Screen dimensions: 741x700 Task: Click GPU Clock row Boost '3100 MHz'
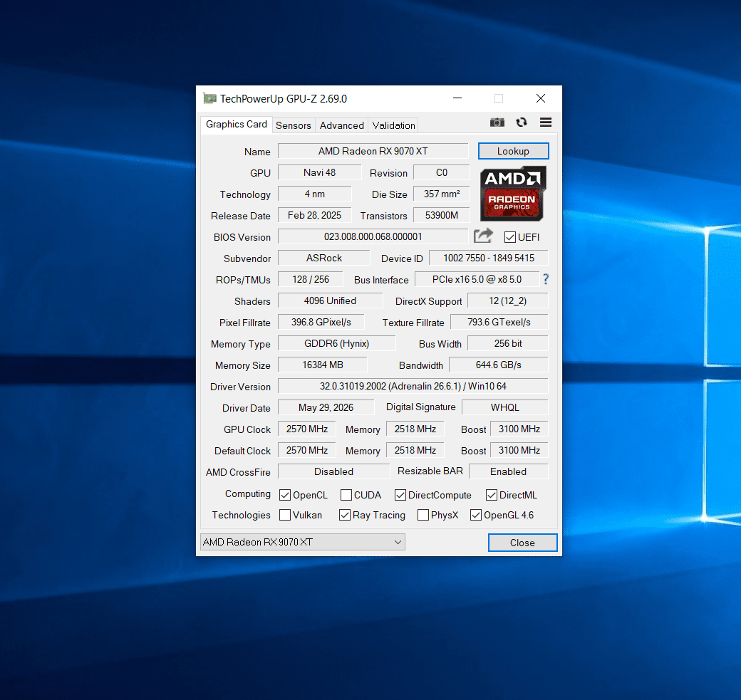519,429
